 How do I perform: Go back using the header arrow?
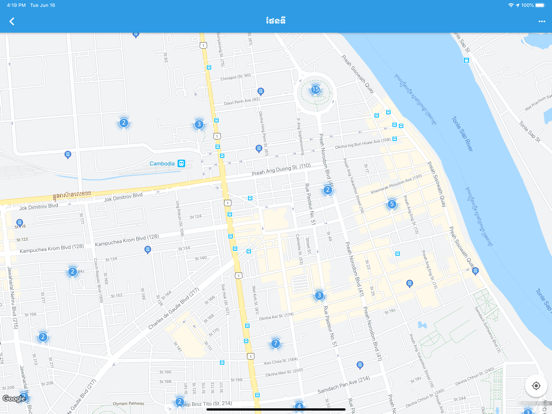click(x=12, y=21)
